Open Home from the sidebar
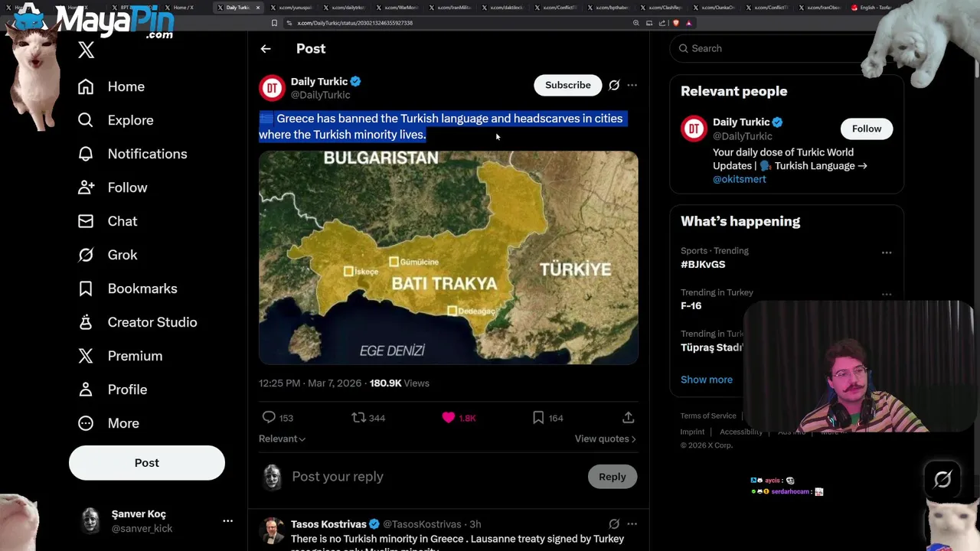The image size is (980, 551). pyautogui.click(x=111, y=86)
